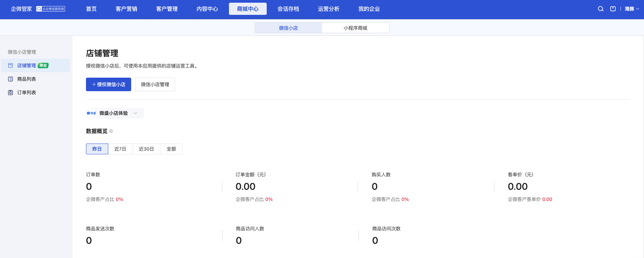The width and height of the screenshot is (644, 258).
Task: Select the 近30日 time range
Action: pos(146,149)
